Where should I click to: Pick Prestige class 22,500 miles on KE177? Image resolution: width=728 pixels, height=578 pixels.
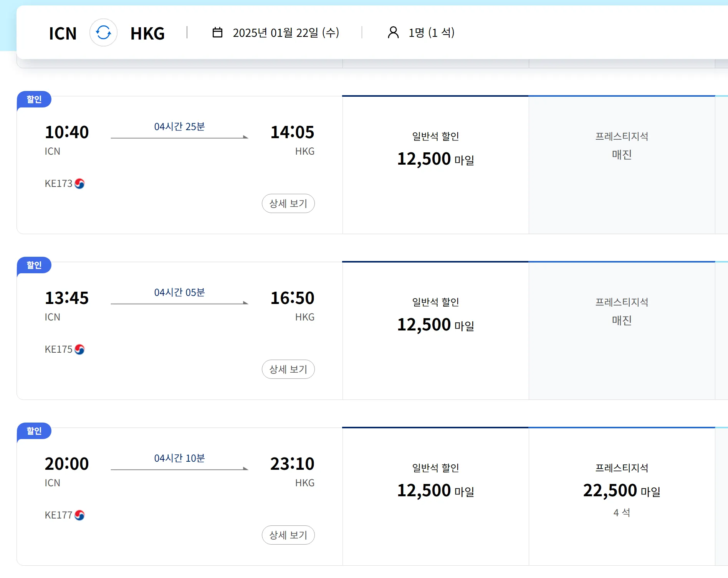[x=622, y=490]
